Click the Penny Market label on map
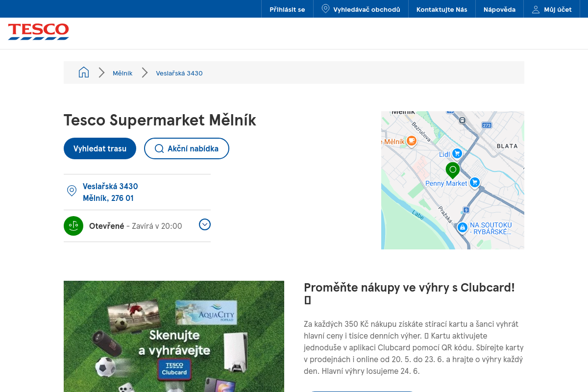This screenshot has height=392, width=588. pos(446,183)
